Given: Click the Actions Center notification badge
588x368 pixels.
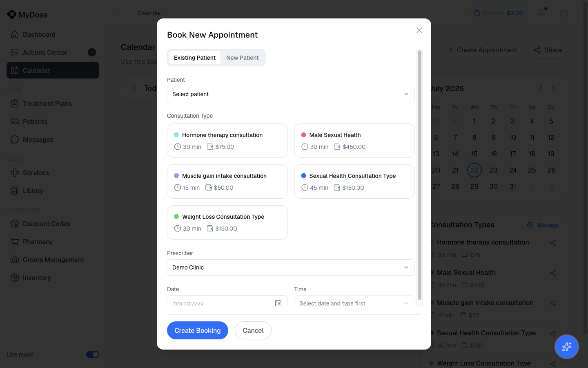Looking at the screenshot, I should pyautogui.click(x=92, y=52).
